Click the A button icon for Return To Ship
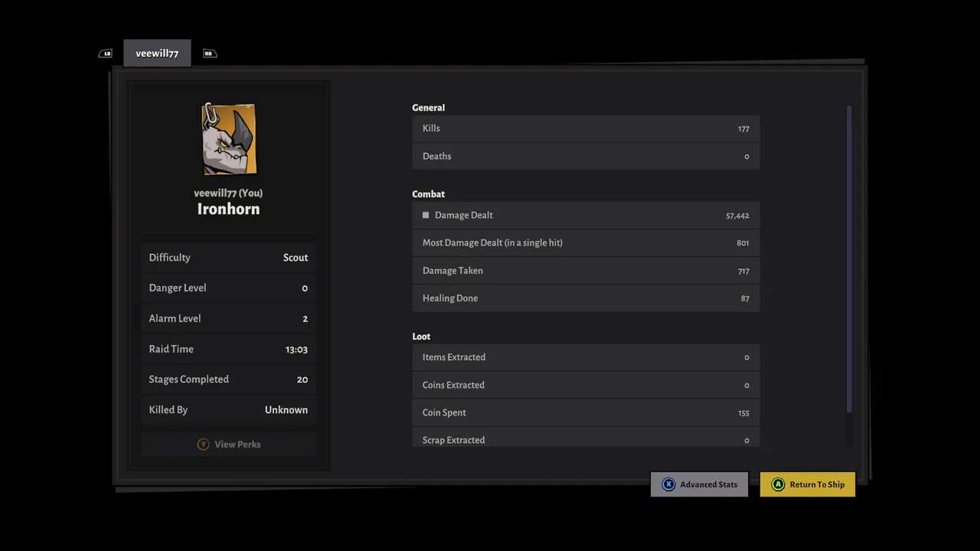This screenshot has width=980, height=551. tap(778, 484)
